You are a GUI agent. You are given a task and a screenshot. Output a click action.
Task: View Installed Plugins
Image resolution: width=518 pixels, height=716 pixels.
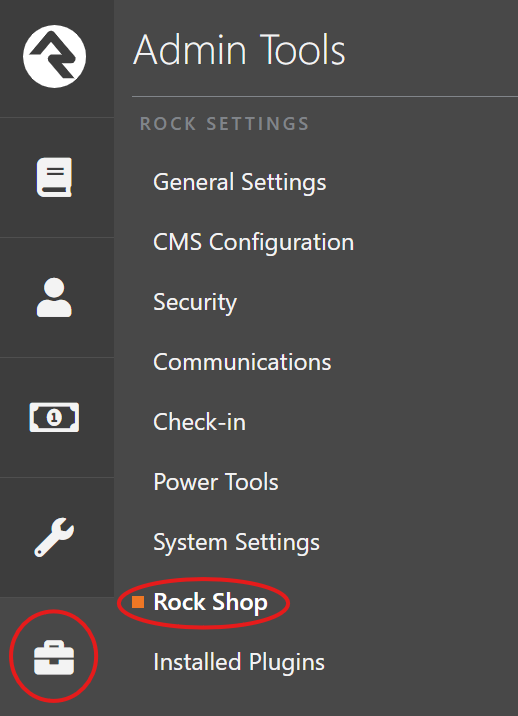pos(239,662)
